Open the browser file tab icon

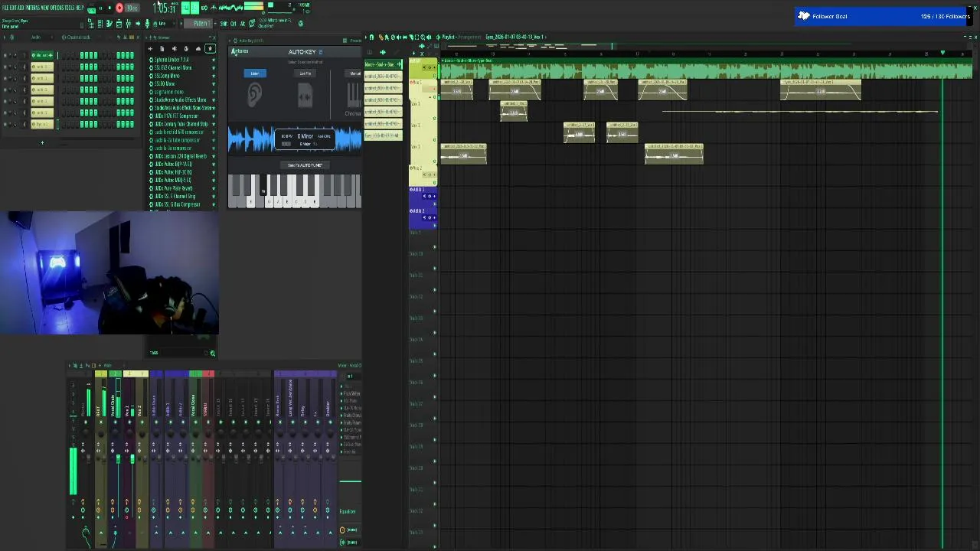[162, 49]
